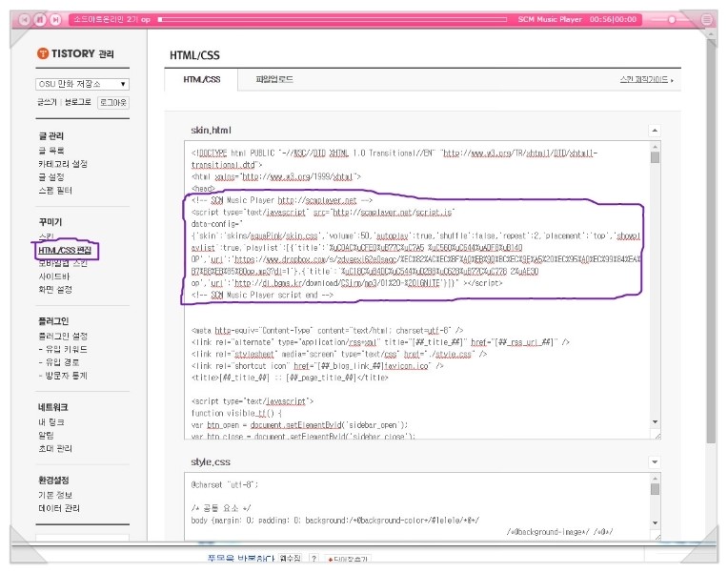
Task: Open the SCM player playlist icon
Action: tap(706, 19)
